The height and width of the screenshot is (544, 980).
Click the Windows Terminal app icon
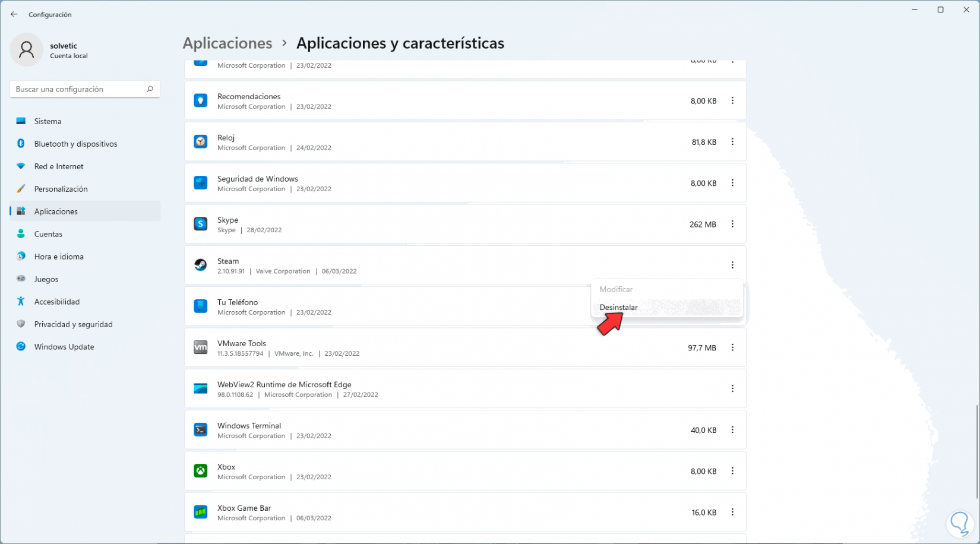tap(201, 430)
